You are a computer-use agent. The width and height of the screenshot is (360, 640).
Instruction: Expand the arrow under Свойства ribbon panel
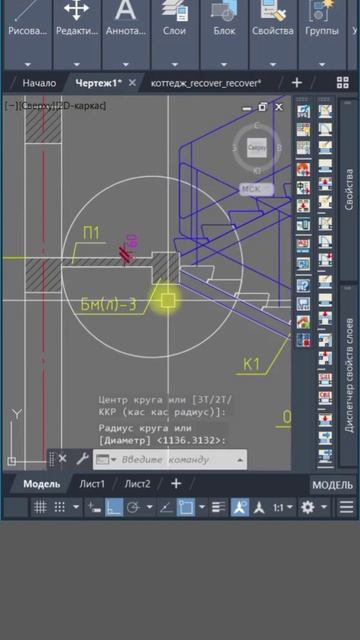click(x=273, y=64)
